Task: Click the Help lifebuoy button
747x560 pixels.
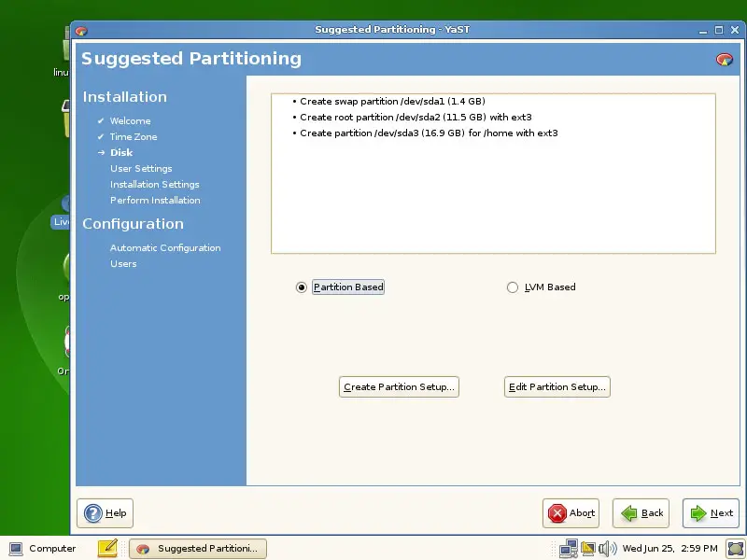Action: 105,512
